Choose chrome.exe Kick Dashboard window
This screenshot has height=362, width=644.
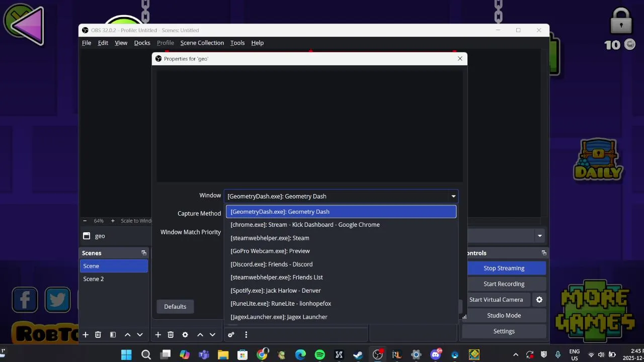(x=341, y=225)
